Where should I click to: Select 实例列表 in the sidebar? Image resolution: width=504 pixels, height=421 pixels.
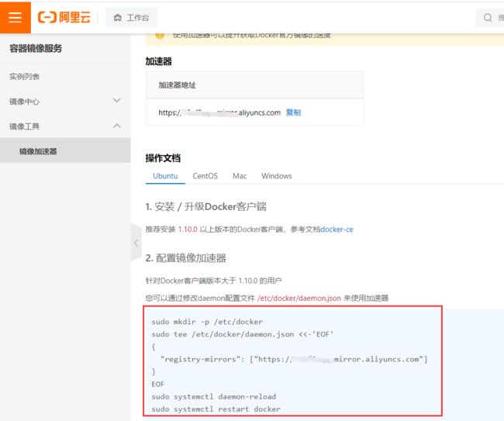tap(25, 77)
